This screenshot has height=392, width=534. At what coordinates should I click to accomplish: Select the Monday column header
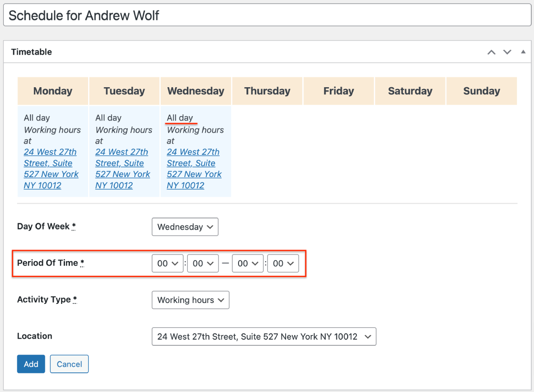[x=53, y=91]
